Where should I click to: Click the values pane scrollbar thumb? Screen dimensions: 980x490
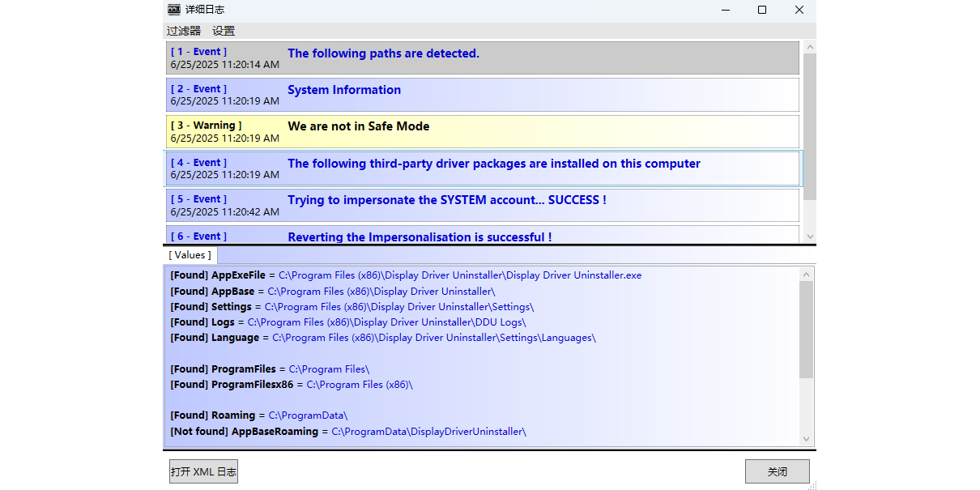(806, 330)
